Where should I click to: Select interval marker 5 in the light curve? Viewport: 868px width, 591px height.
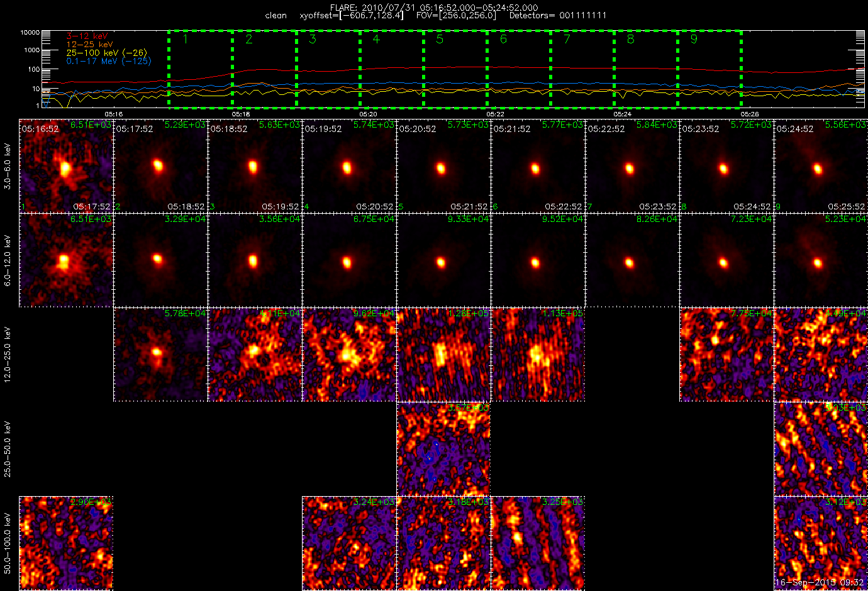pos(440,39)
